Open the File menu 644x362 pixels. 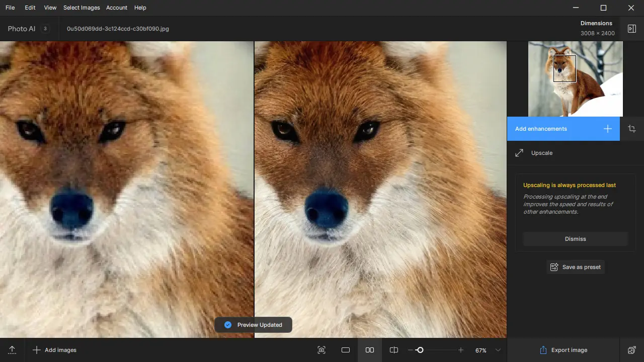[x=10, y=8]
